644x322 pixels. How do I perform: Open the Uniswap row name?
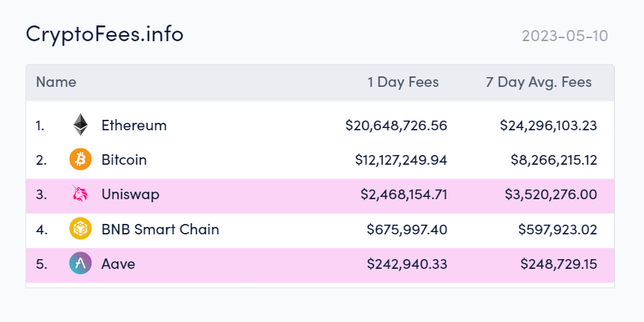coord(130,195)
